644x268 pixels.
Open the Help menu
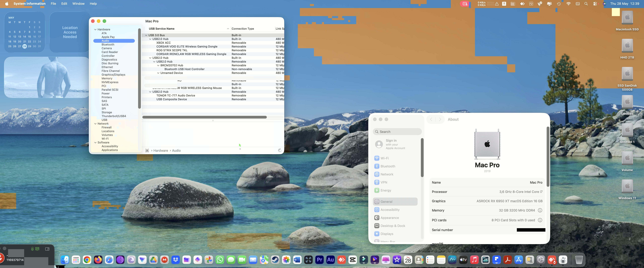[93, 4]
